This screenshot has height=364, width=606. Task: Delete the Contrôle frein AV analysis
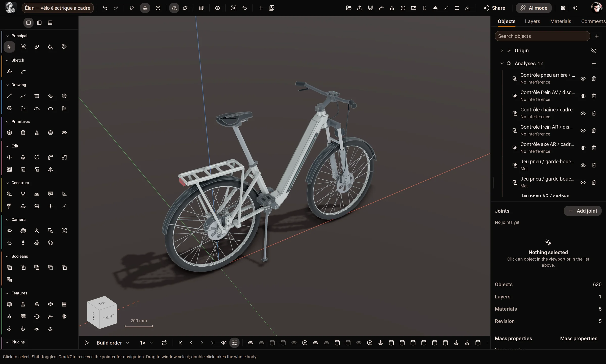point(594,96)
